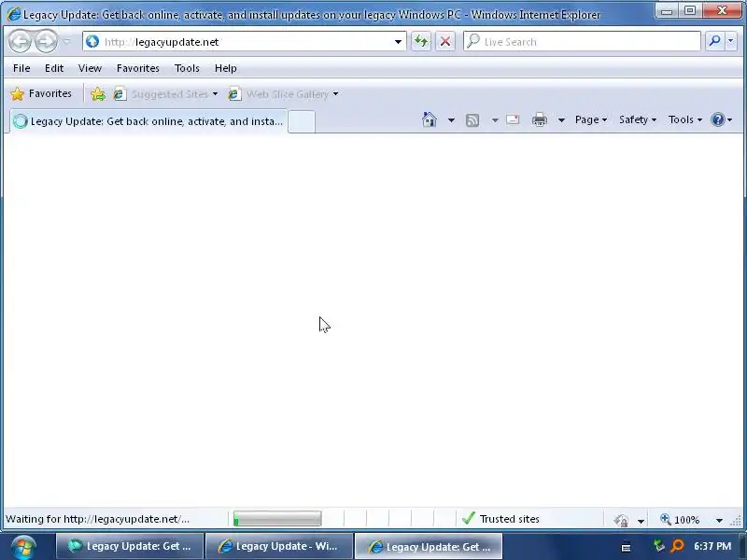
Task: Open the Suggested Sites link
Action: [166, 94]
